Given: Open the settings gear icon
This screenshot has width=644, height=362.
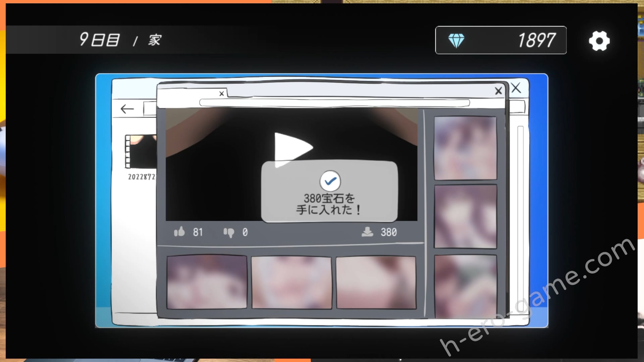Looking at the screenshot, I should 599,41.
